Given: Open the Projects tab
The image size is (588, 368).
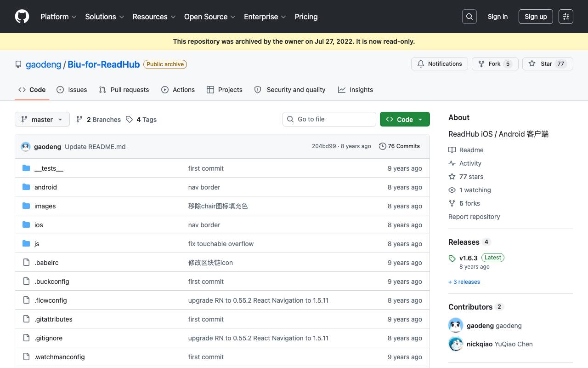Looking at the screenshot, I should coord(225,90).
